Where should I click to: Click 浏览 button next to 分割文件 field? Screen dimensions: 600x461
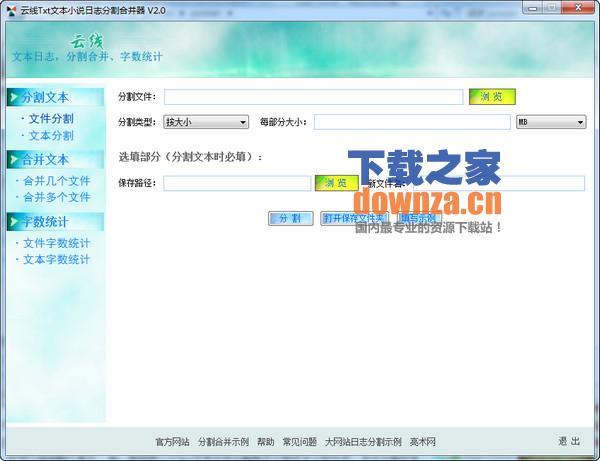pyautogui.click(x=492, y=96)
